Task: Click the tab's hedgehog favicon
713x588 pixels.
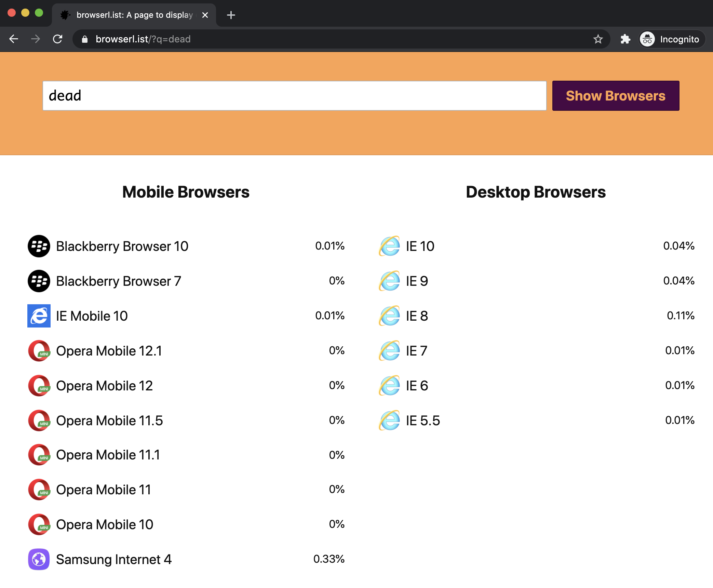Action: click(65, 15)
